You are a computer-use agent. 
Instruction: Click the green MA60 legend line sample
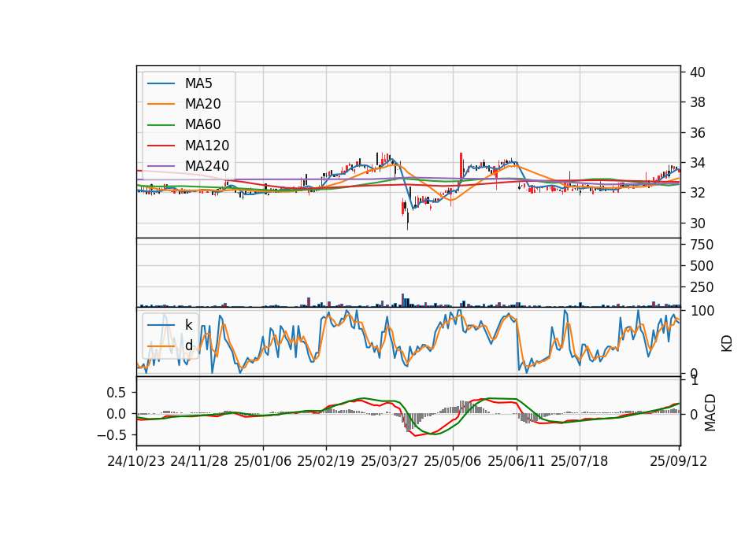(x=161, y=125)
